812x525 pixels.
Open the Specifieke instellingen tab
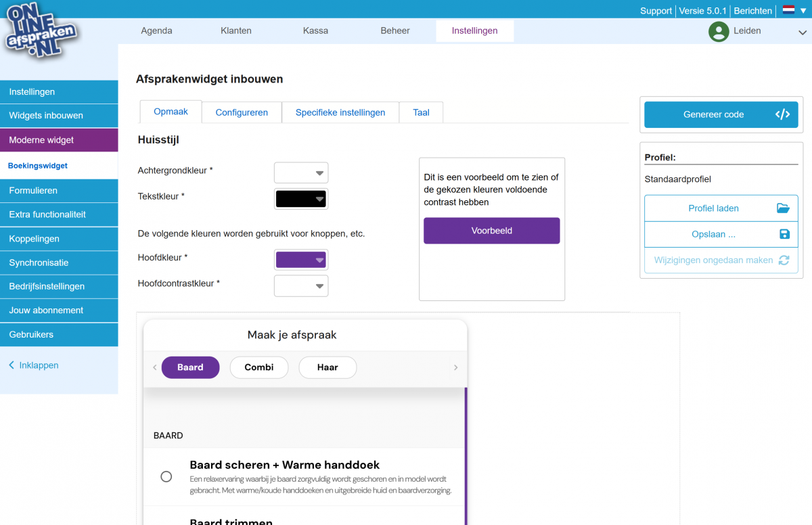(340, 112)
